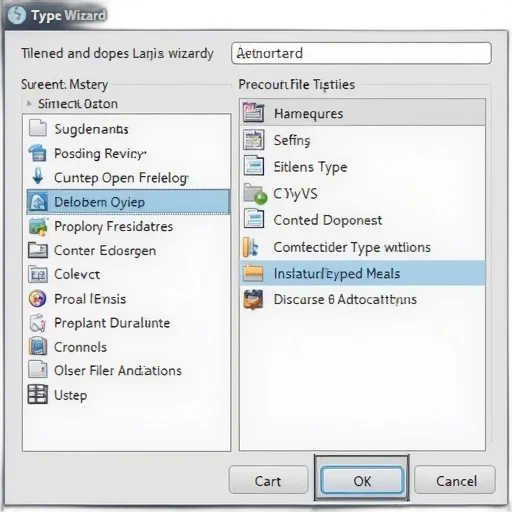Focus the Aetnortard text field
512x512 pixels.
point(361,53)
